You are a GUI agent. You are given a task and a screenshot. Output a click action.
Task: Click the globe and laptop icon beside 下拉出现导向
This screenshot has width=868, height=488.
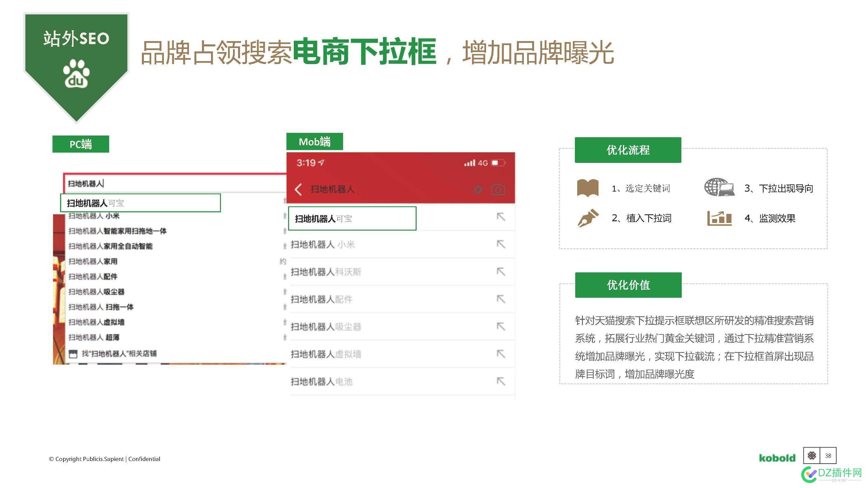719,187
